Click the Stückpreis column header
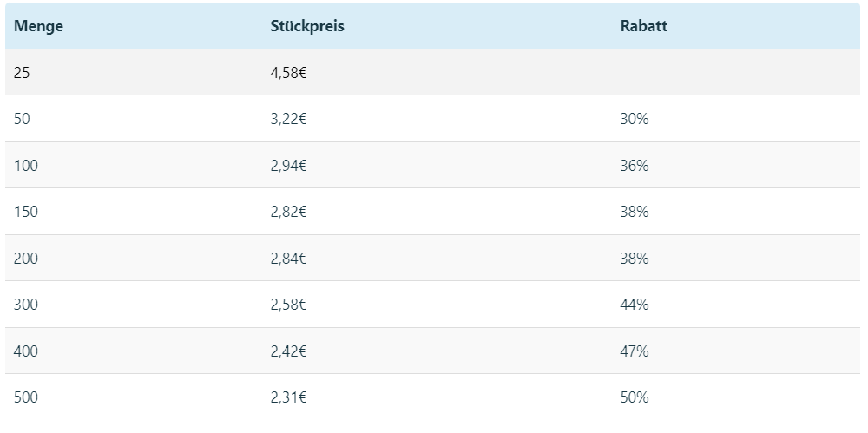The height and width of the screenshot is (433, 868). tap(307, 26)
